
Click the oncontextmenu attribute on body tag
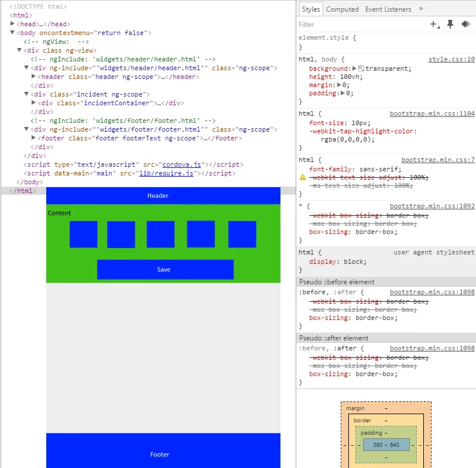point(93,33)
